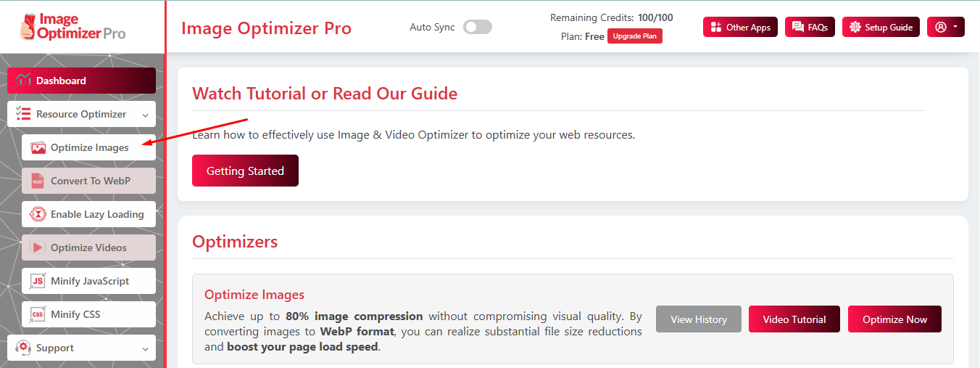Open the Setup Guide button
This screenshot has width=980, height=368.
881,27
